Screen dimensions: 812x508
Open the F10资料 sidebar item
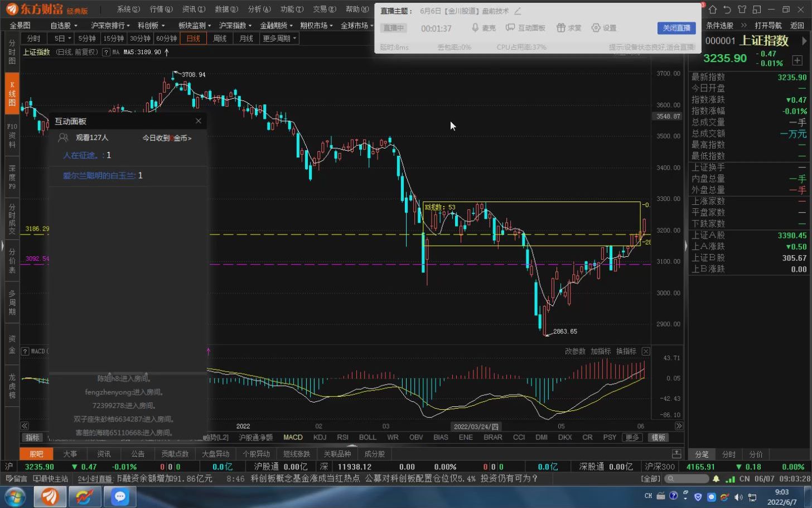(x=12, y=136)
